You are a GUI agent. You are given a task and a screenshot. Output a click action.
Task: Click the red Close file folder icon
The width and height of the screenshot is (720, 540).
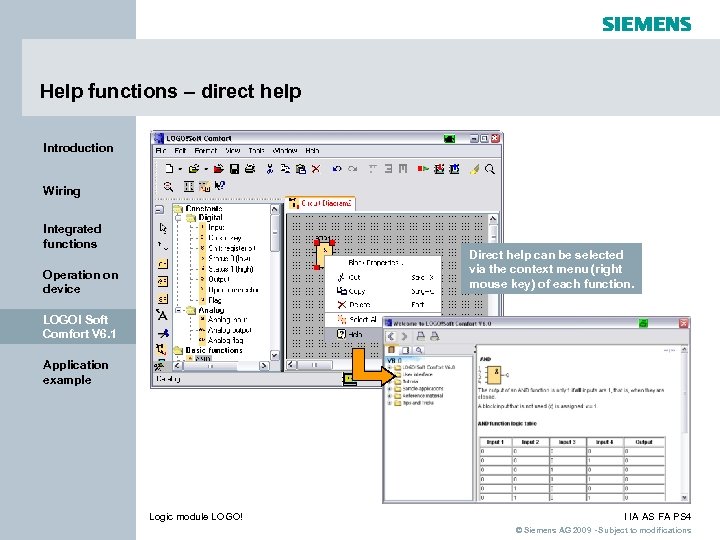coord(219,169)
